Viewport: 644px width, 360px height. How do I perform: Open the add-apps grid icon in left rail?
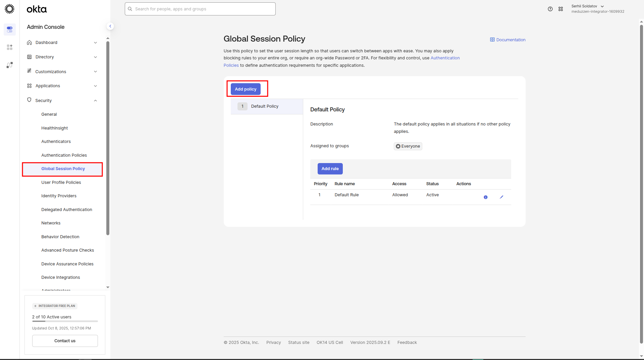10,47
